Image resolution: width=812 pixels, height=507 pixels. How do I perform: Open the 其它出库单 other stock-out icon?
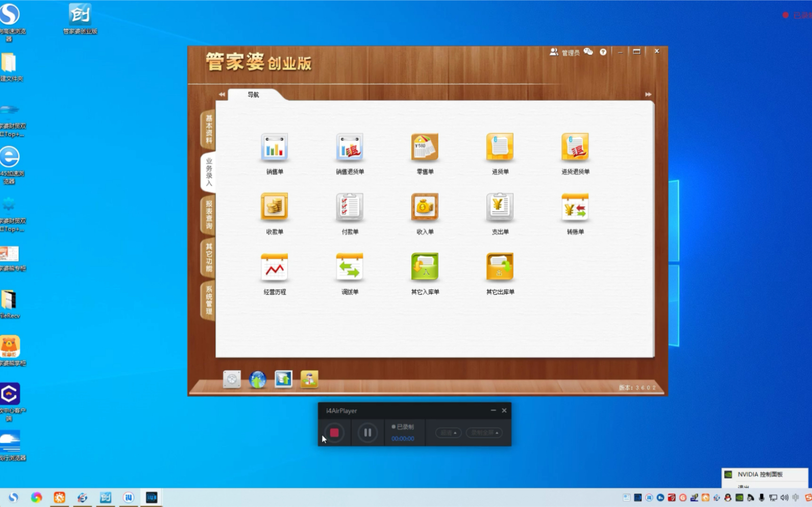click(500, 268)
